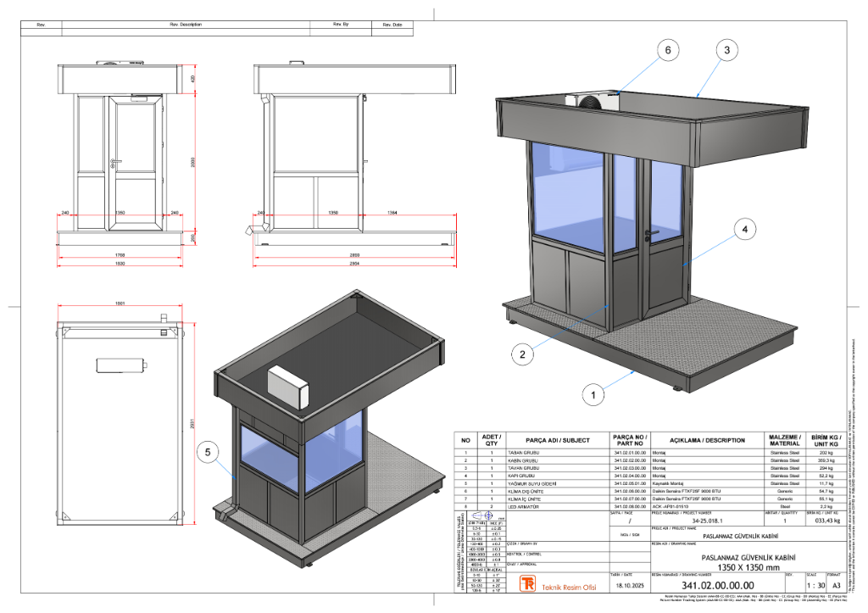Click balloon number 1 below the base
The height and width of the screenshot is (613, 868).
pyautogui.click(x=593, y=395)
